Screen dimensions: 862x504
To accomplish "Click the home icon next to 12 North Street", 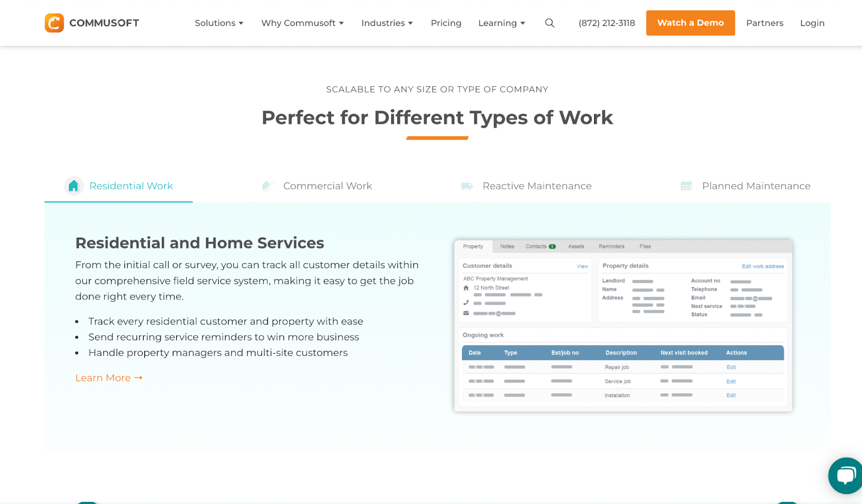I will [x=466, y=287].
